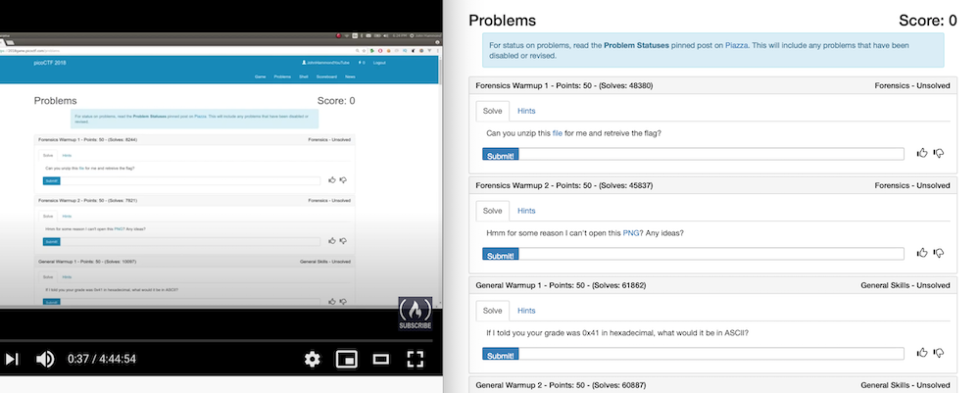Click the 0:37 / 4:44:54 time display
The height and width of the screenshot is (393, 980).
pyautogui.click(x=102, y=359)
